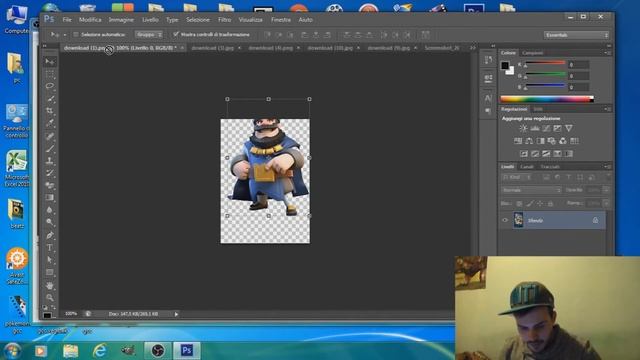Add a Levels adjustment
The image size is (640, 360).
[x=535, y=128]
